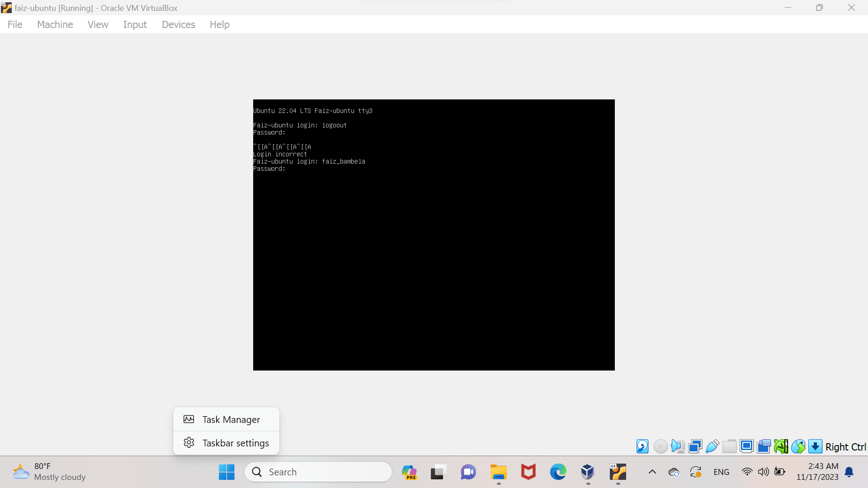Select Task Manager from context menu
Viewport: 868px width, 488px height.
coord(226,420)
